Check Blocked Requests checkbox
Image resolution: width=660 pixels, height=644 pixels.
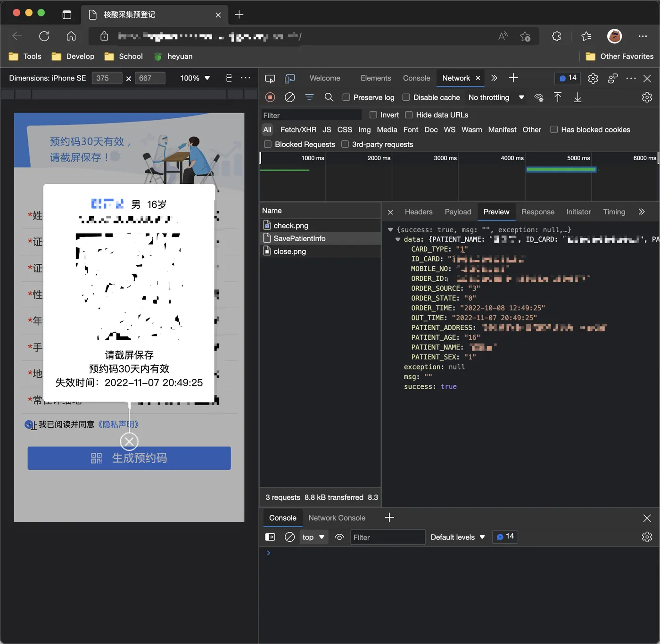[x=268, y=144]
